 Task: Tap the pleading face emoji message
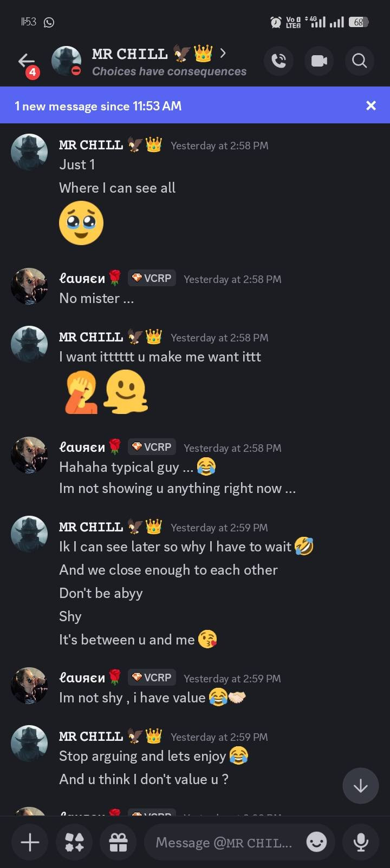point(81,223)
